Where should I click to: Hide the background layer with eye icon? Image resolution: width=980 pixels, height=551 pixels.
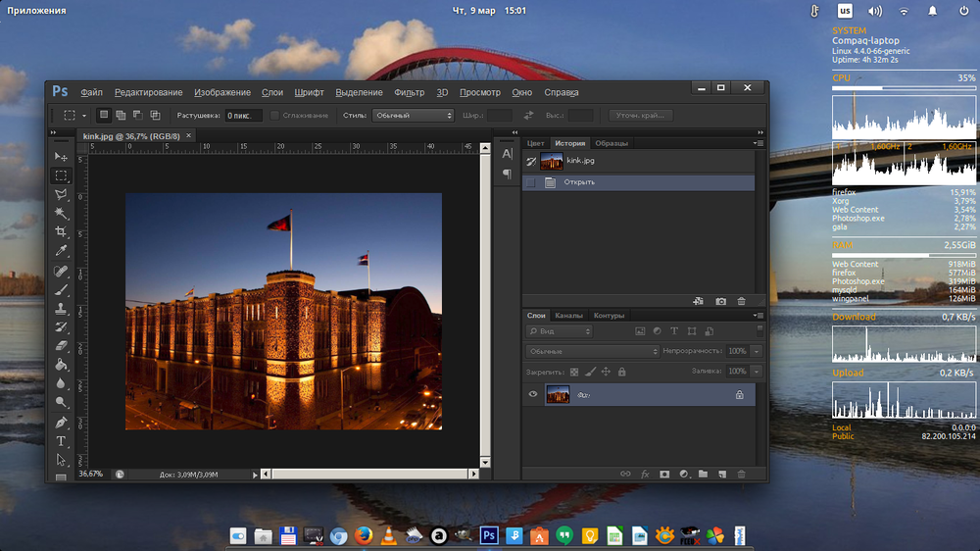tap(533, 394)
